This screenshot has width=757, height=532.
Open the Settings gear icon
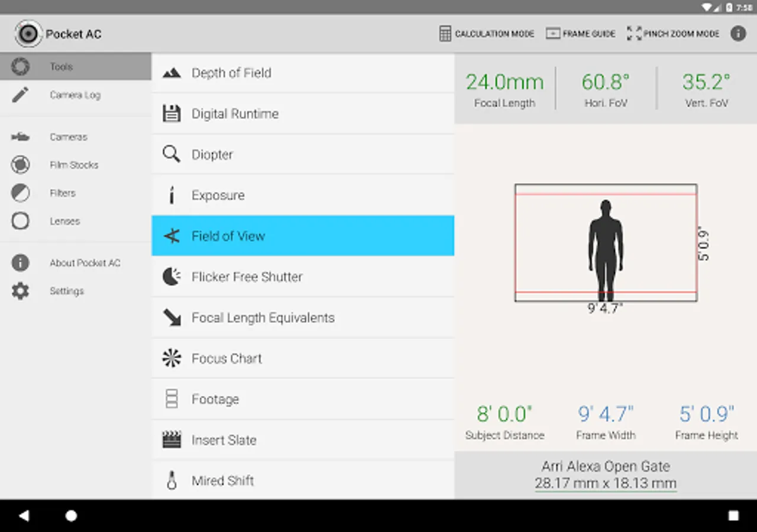pyautogui.click(x=20, y=291)
